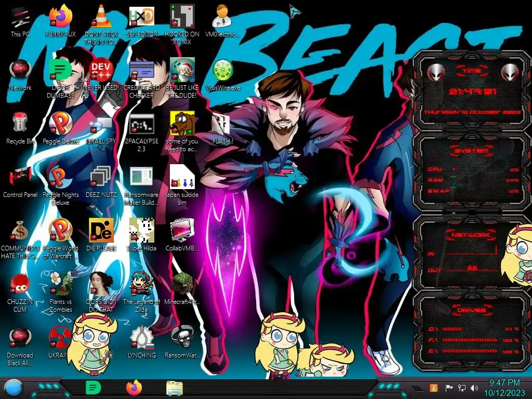Click the Start orb button
This screenshot has height=399, width=532.
point(14,389)
